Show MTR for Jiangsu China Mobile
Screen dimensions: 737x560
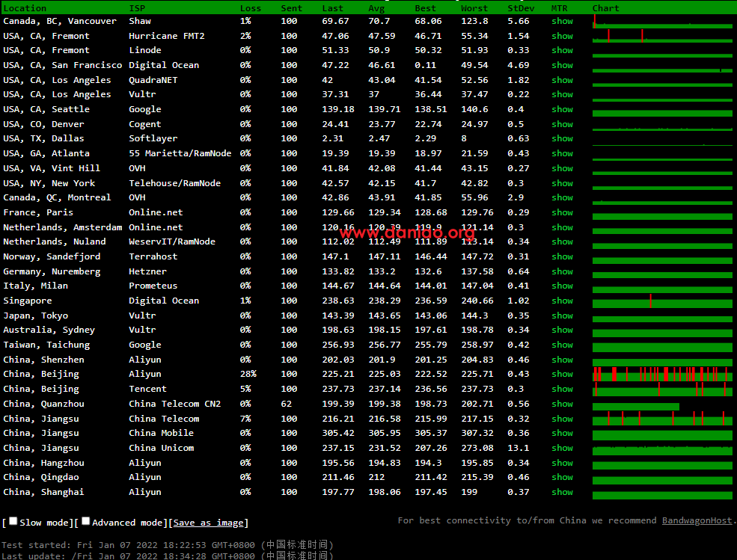pyautogui.click(x=562, y=433)
